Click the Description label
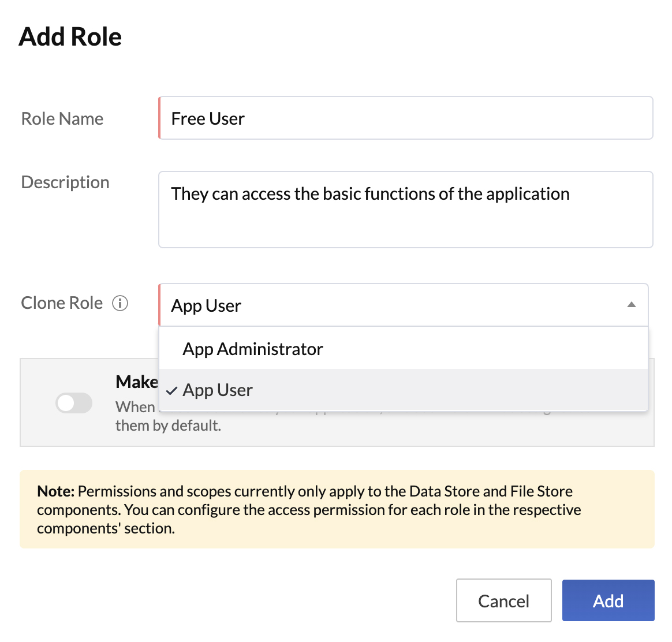 [x=65, y=181]
